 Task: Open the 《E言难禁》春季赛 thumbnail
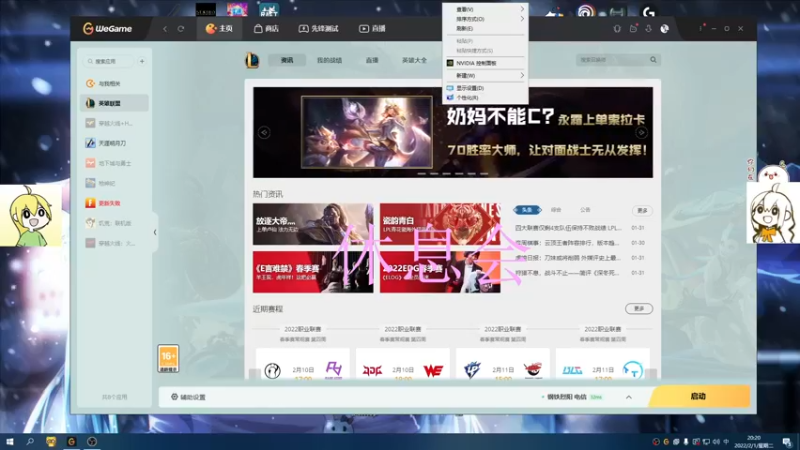tap(313, 272)
